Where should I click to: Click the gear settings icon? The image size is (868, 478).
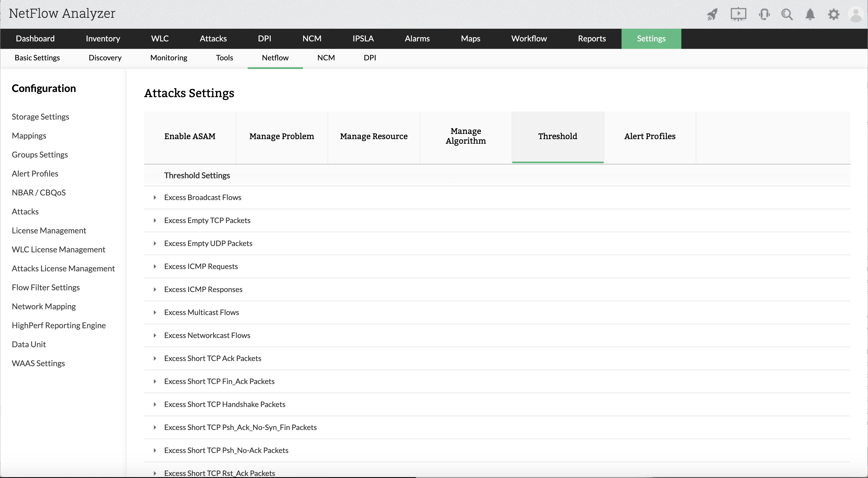pos(833,14)
